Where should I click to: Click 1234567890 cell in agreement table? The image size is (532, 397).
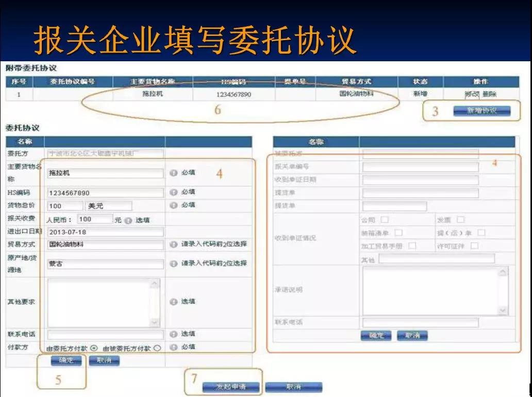tap(234, 94)
